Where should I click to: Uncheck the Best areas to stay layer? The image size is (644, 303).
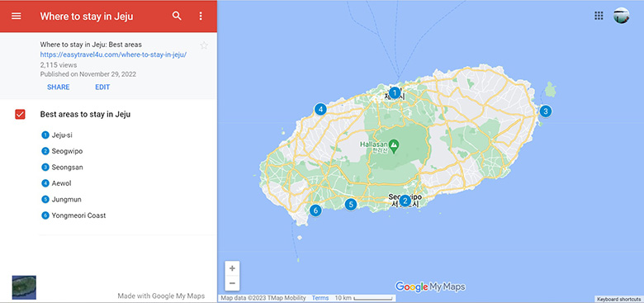click(x=20, y=114)
